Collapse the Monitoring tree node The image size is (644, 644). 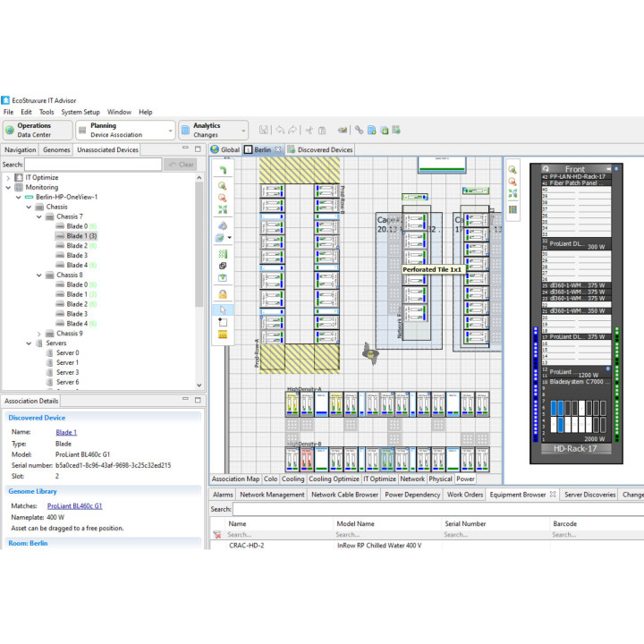click(8, 187)
